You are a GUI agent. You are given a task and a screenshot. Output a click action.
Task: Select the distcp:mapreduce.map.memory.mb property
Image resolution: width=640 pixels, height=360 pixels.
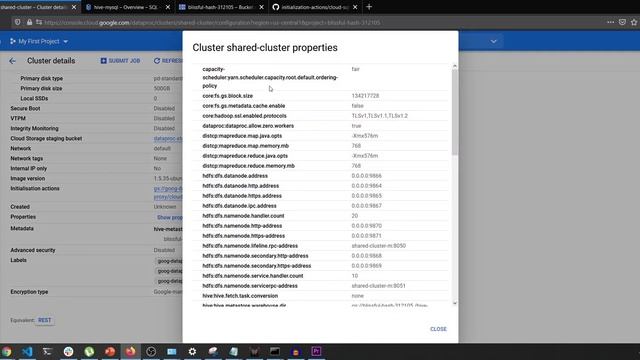pos(245,146)
